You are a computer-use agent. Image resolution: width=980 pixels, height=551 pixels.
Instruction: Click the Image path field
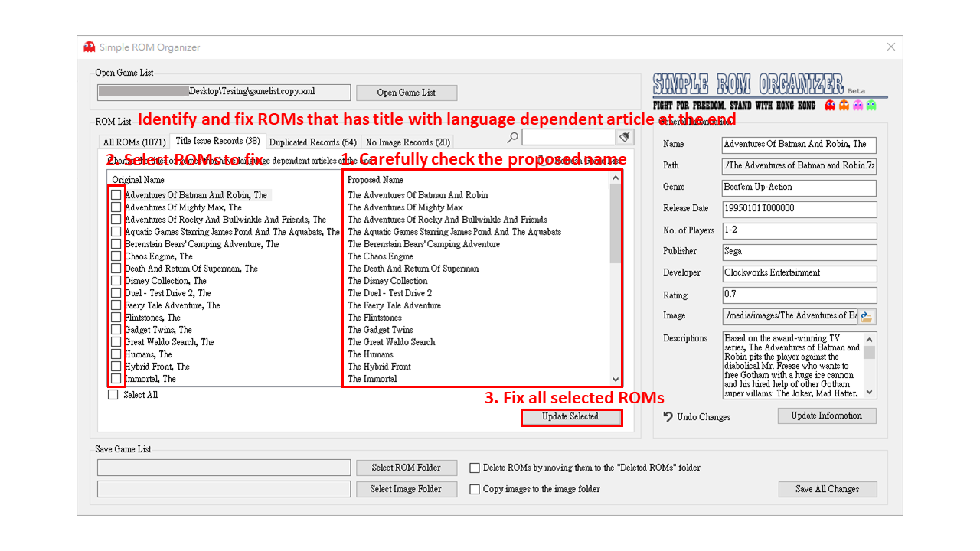(x=789, y=315)
